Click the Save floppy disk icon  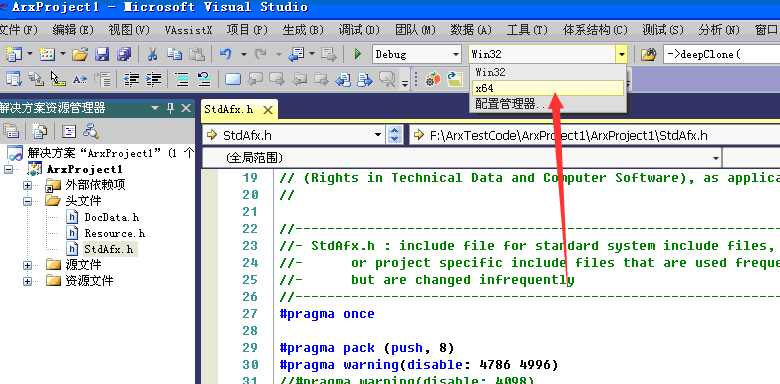point(102,54)
